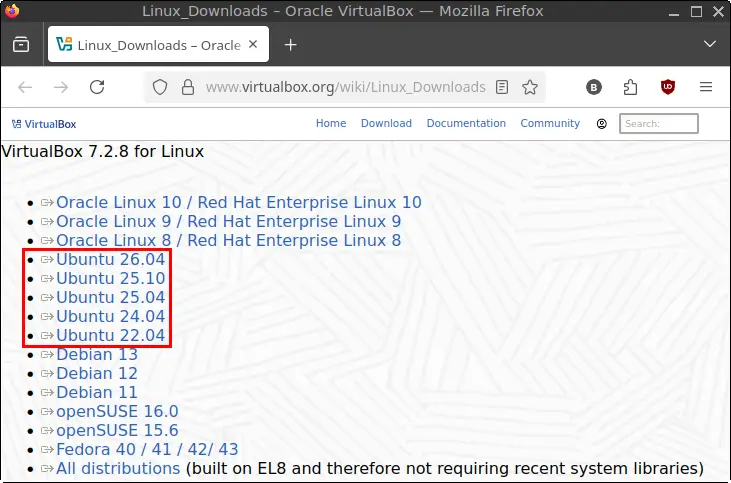Click the site Search field
The width and height of the screenshot is (731, 483).
[658, 124]
